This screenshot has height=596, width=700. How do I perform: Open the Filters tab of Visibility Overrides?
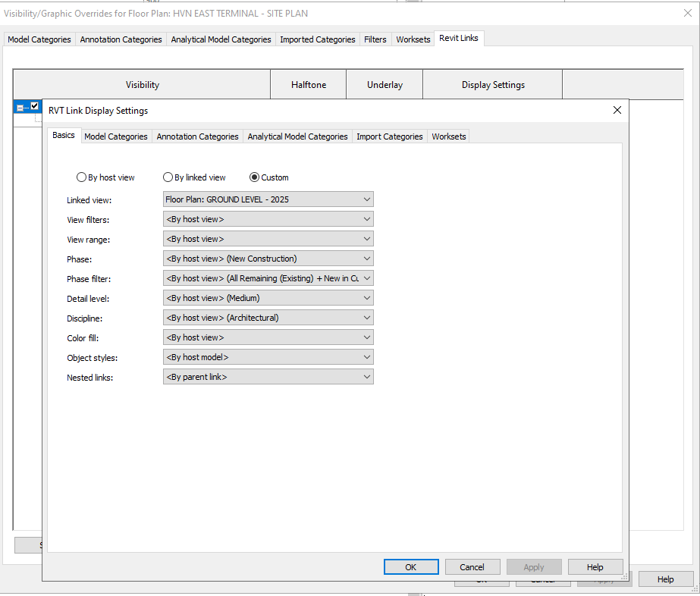pyautogui.click(x=375, y=38)
